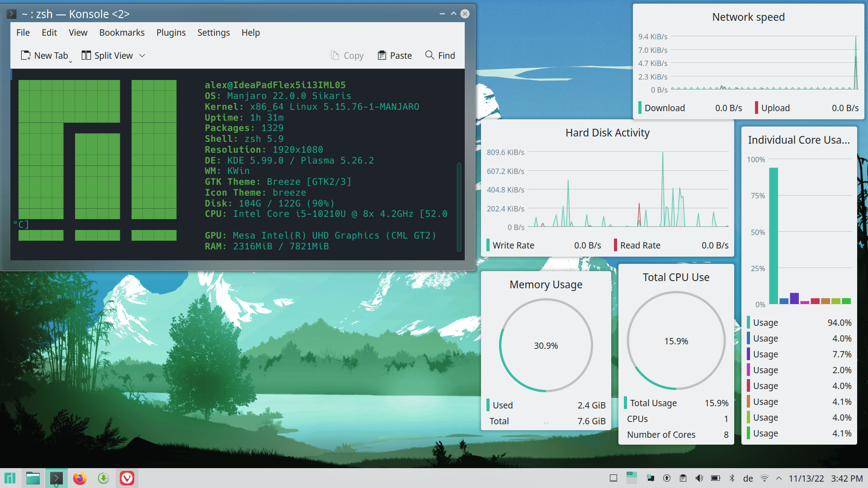This screenshot has height=488, width=868.
Task: Click the 'Kernel: x86_64 Linux 5.15.76-1-MANJARO' line
Action: tap(312, 107)
